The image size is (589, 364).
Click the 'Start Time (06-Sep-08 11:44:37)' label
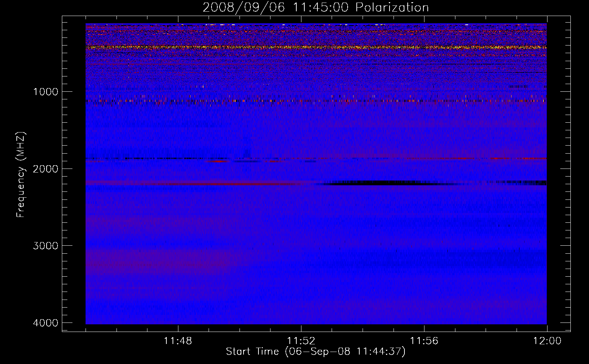(316, 352)
